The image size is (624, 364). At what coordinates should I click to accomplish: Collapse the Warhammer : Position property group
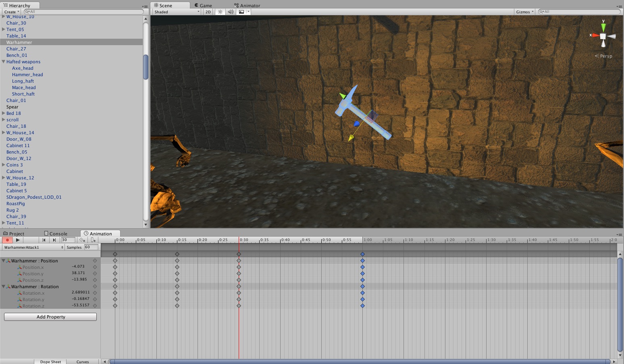click(x=4, y=261)
